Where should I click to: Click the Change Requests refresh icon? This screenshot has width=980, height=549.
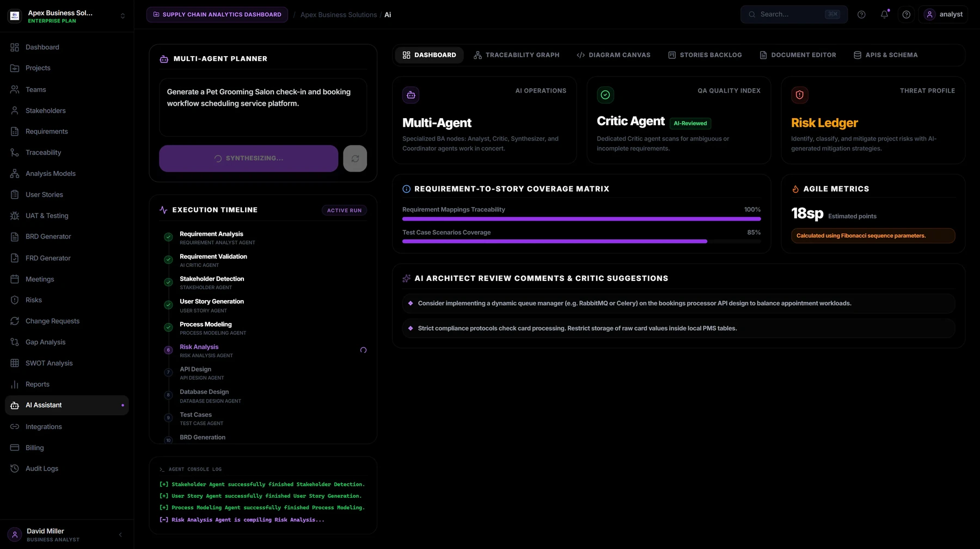15,321
